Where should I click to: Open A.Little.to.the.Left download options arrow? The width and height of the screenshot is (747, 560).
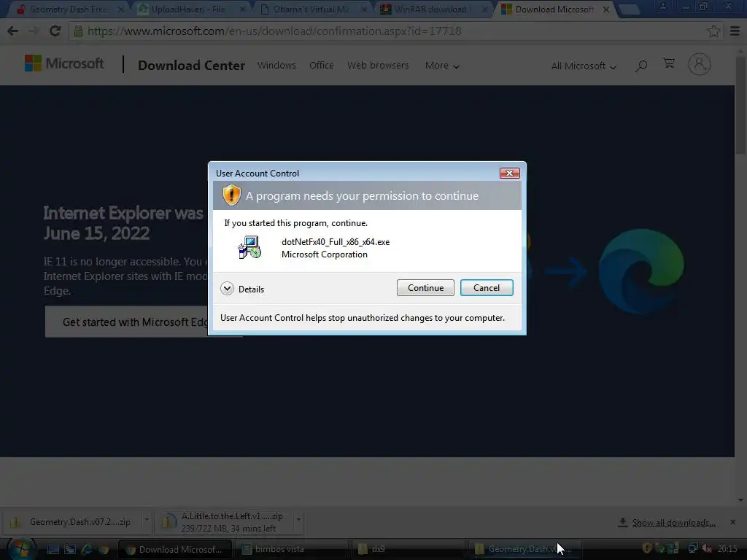coord(298,519)
